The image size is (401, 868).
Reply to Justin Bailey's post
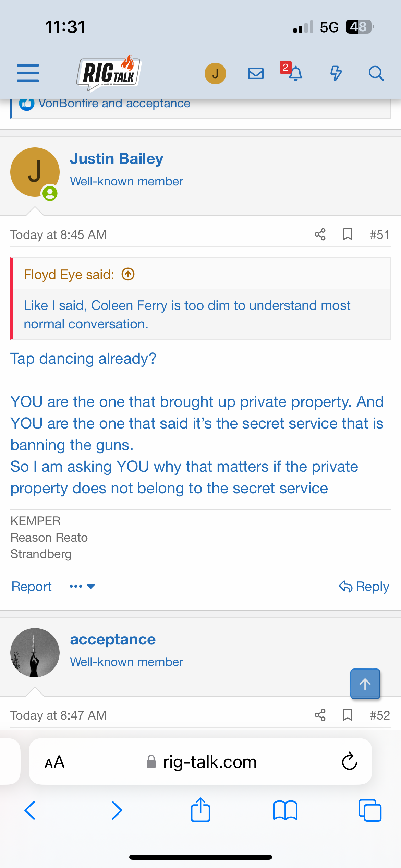point(364,586)
